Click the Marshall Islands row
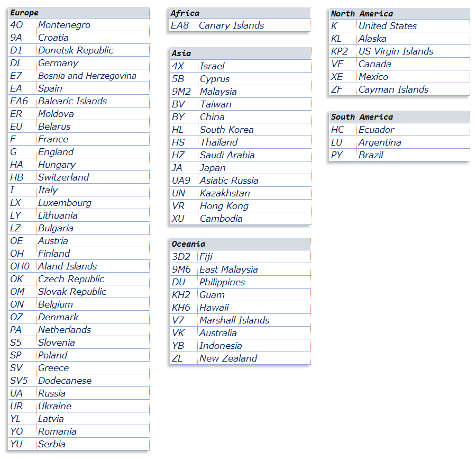 click(x=234, y=320)
